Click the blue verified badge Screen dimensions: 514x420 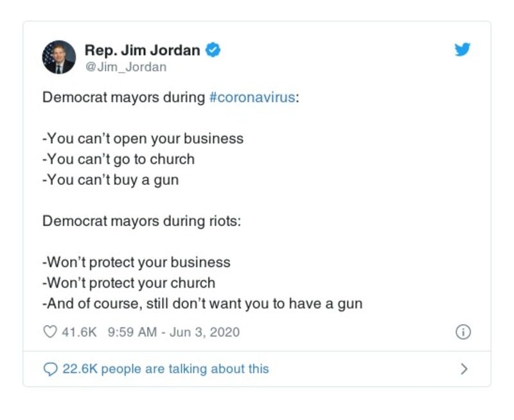pyautogui.click(x=213, y=50)
